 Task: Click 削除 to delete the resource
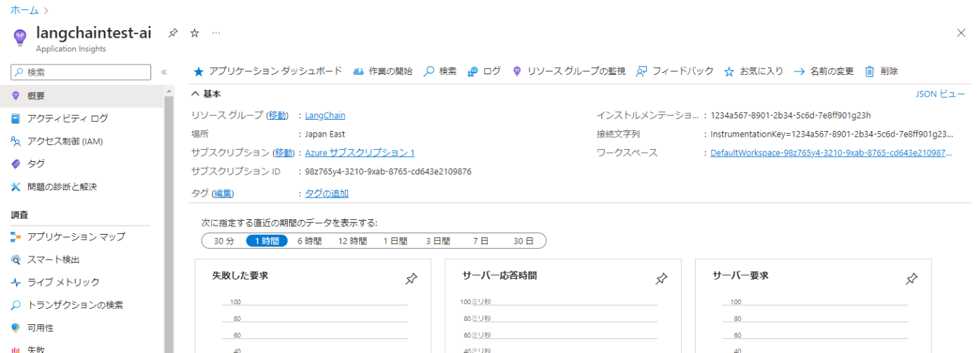(x=881, y=71)
